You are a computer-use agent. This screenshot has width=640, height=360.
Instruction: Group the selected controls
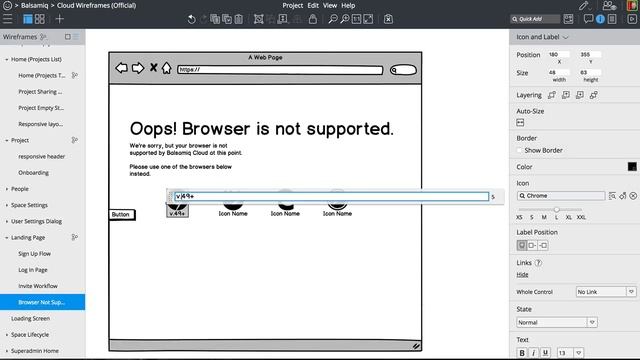[x=258, y=19]
